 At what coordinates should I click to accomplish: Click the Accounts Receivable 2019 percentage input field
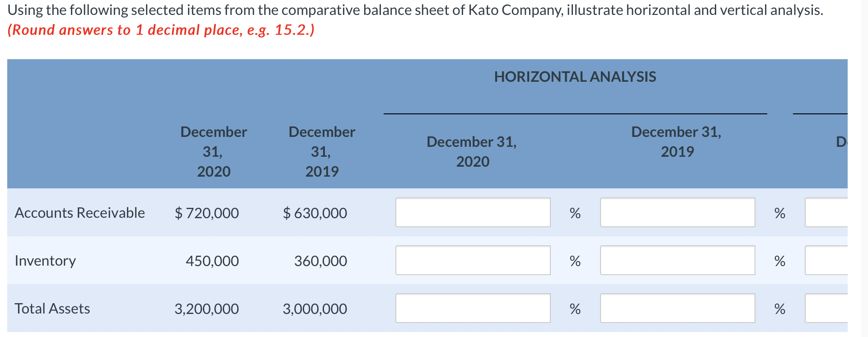point(677,212)
